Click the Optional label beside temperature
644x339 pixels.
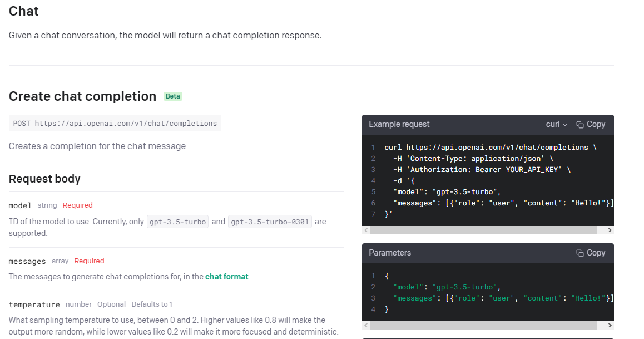(x=111, y=304)
